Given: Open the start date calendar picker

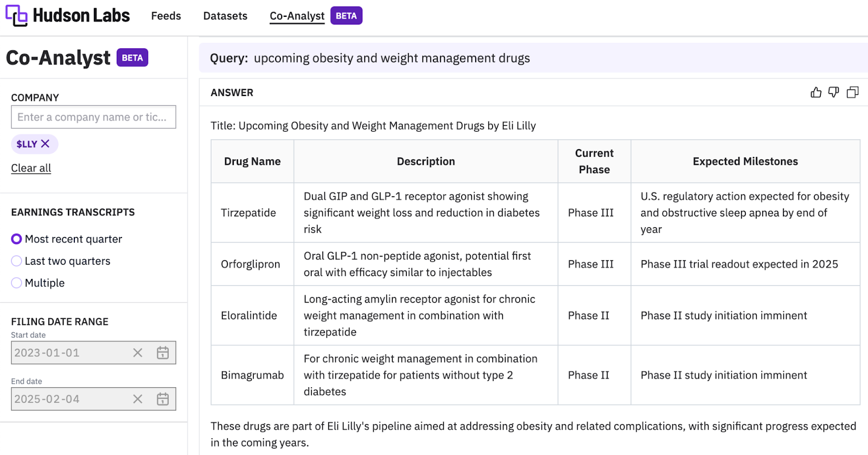Looking at the screenshot, I should pos(163,353).
